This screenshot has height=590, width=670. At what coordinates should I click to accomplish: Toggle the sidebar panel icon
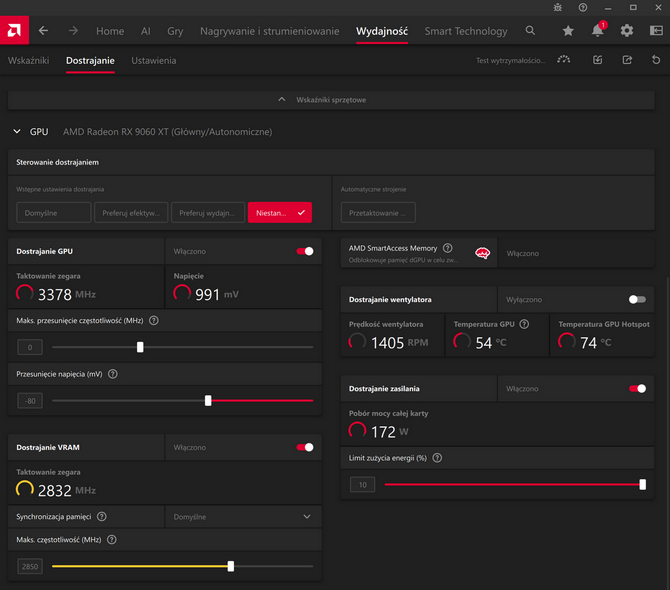click(x=656, y=30)
